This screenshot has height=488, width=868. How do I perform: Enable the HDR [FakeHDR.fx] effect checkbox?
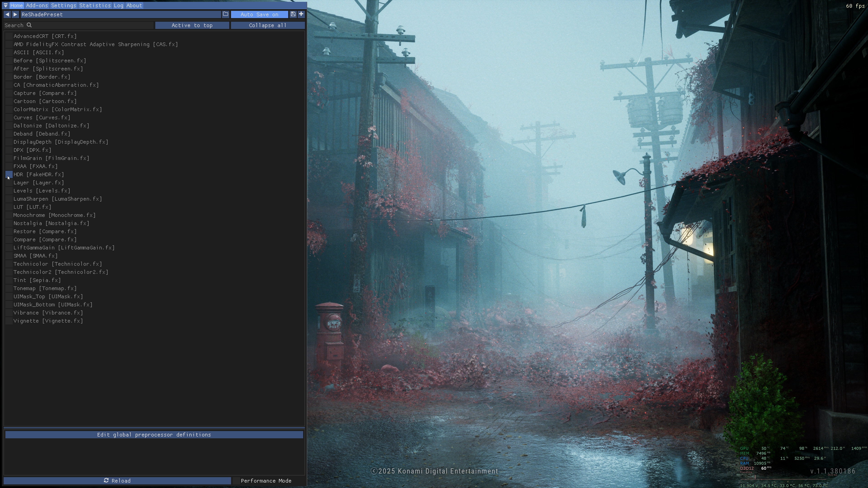pyautogui.click(x=9, y=174)
